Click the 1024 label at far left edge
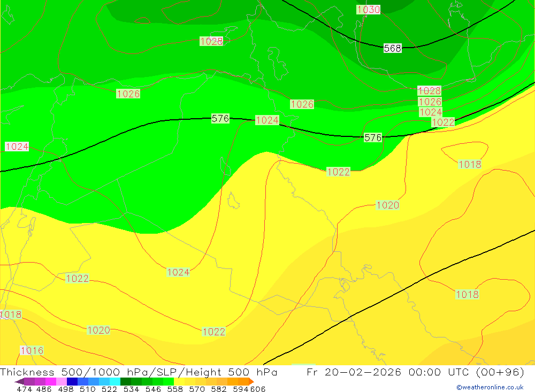Viewport: 535px width, 392px height. 17,147
